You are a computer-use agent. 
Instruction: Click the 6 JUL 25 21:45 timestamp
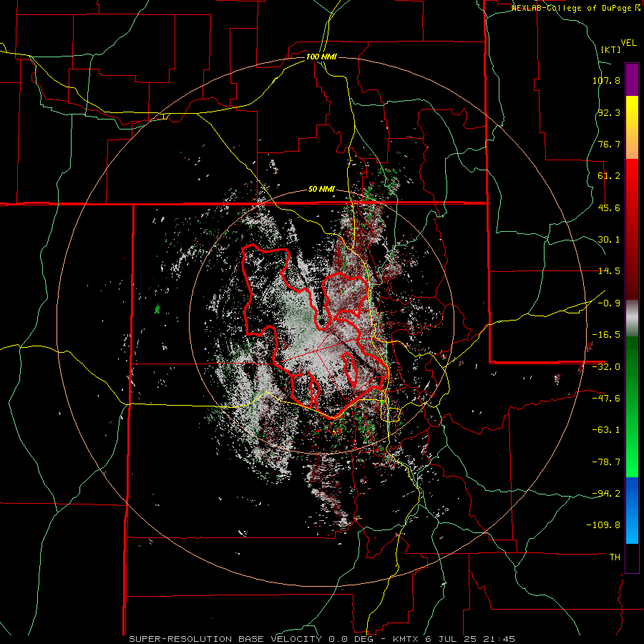coord(469,639)
